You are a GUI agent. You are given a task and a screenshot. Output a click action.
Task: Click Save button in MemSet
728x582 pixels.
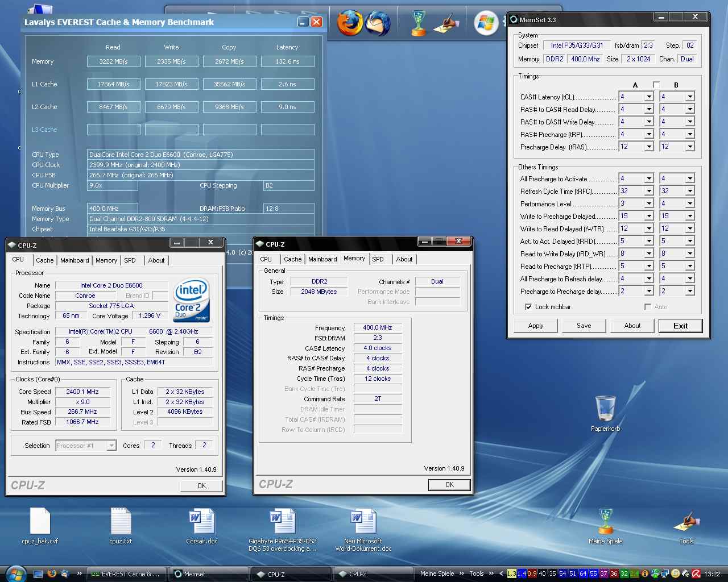[584, 326]
